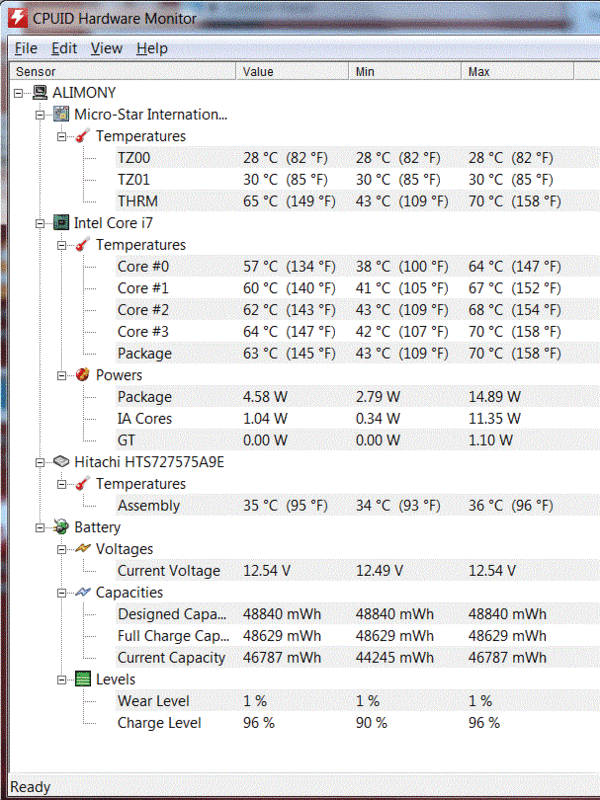Select the Designed Capa... row
Screen dimensions: 600x800
(358, 614)
